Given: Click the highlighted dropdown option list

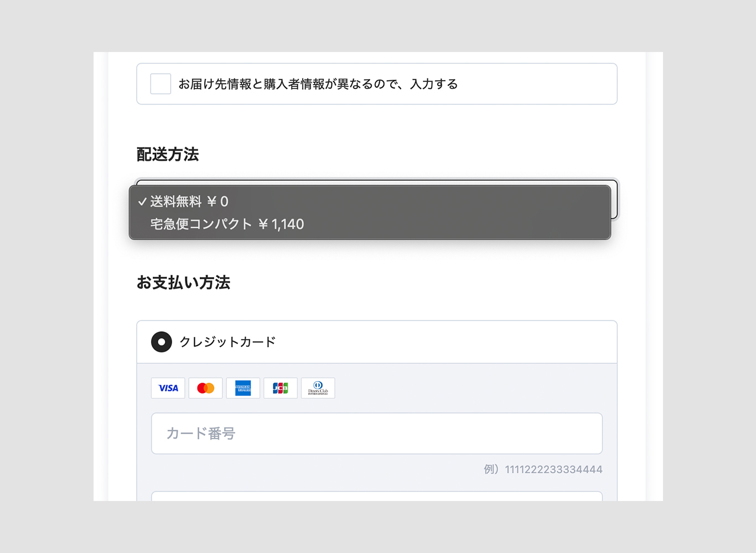Looking at the screenshot, I should coord(370,212).
